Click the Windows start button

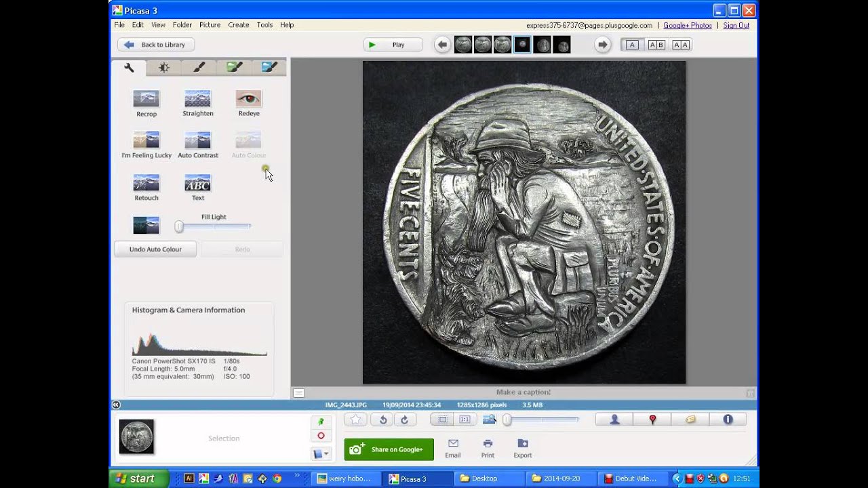(139, 479)
